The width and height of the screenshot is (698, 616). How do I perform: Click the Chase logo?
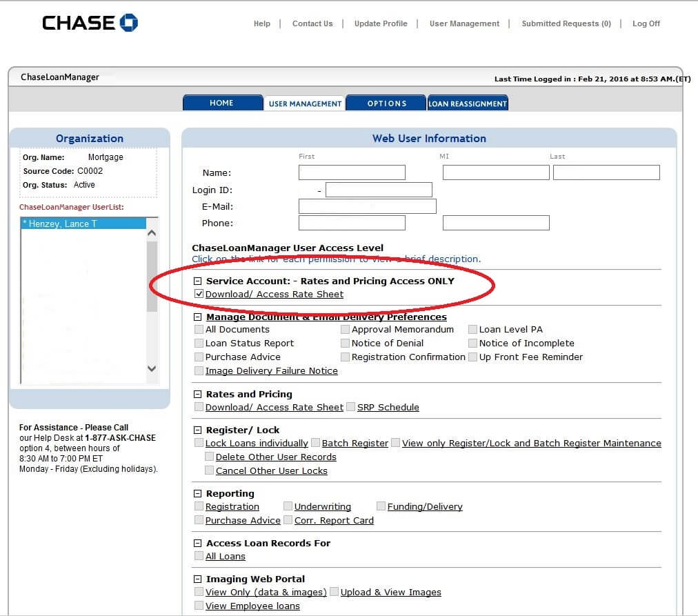[x=88, y=22]
